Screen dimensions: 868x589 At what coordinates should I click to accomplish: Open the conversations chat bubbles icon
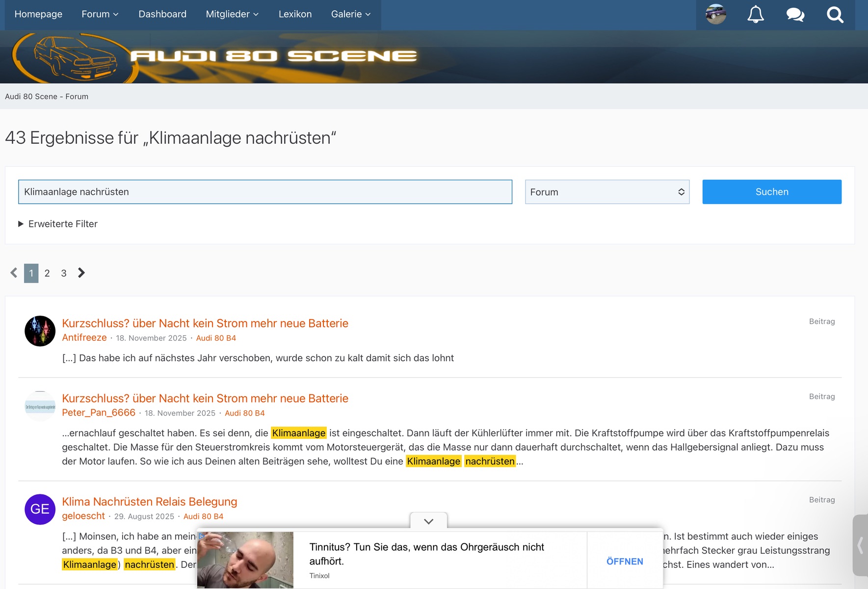point(795,15)
